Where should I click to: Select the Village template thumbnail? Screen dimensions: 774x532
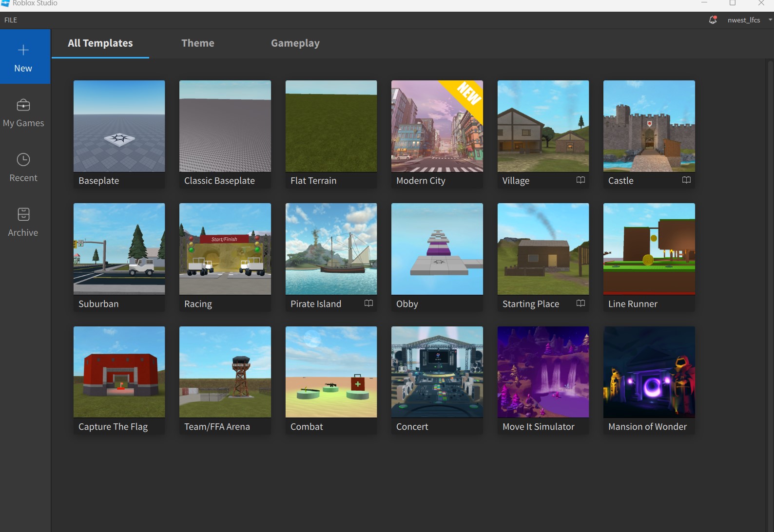(x=543, y=126)
